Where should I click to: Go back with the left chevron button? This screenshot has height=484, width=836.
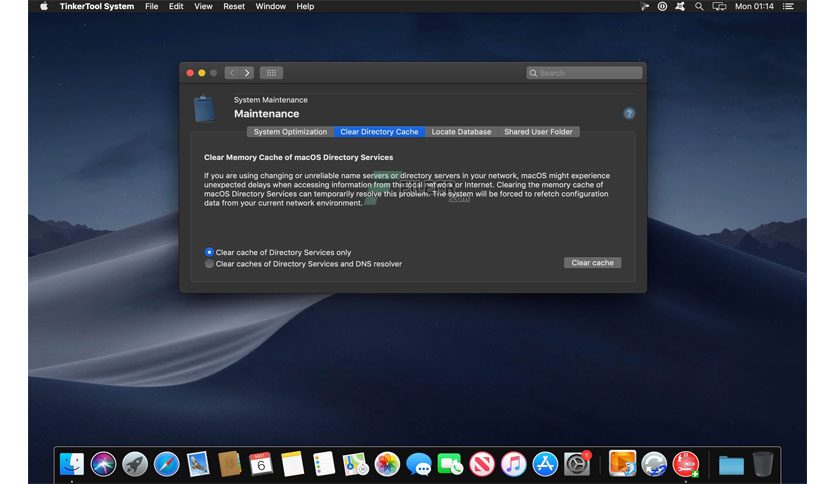coord(232,73)
